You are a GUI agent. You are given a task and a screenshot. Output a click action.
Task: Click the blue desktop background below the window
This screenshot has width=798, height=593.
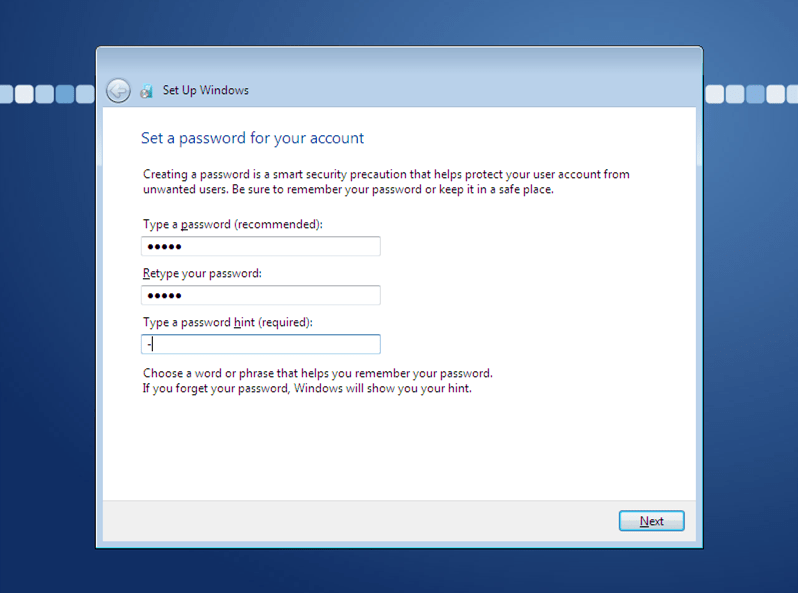click(400, 572)
